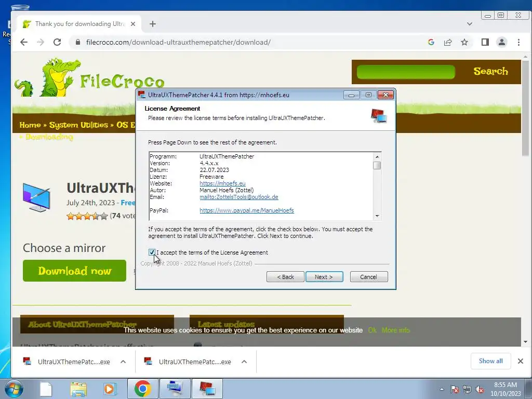Click the green Download now button

click(75, 271)
